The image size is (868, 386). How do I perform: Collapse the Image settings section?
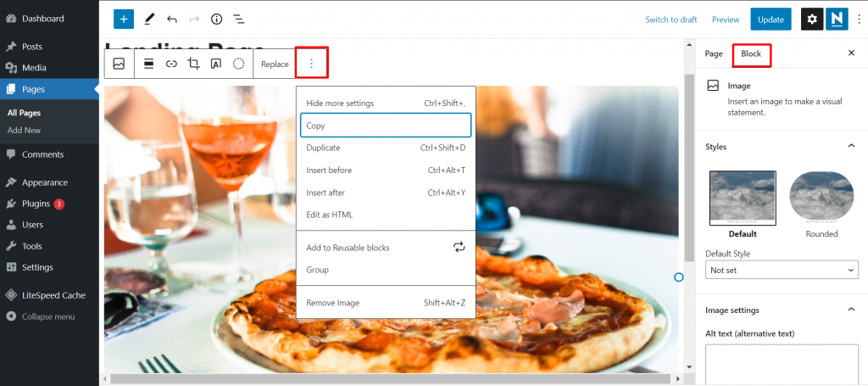click(851, 310)
